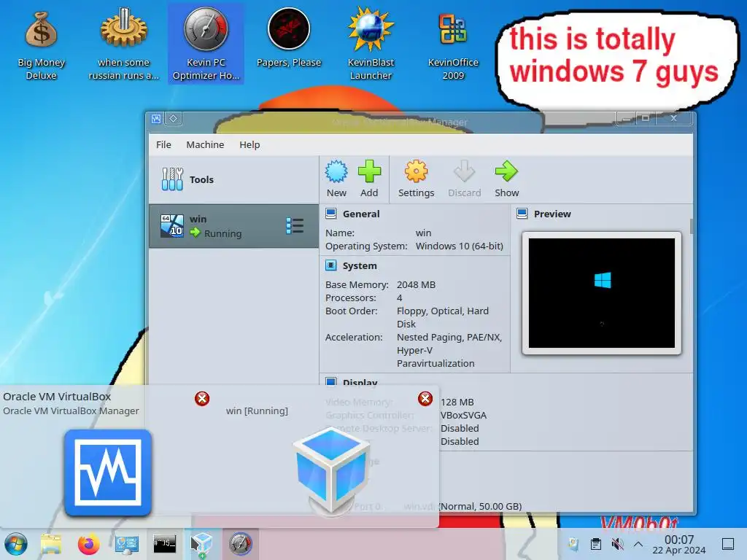Open Settings gear in VirtualBox toolbar
Screen dimensions: 747x560
click(416, 179)
